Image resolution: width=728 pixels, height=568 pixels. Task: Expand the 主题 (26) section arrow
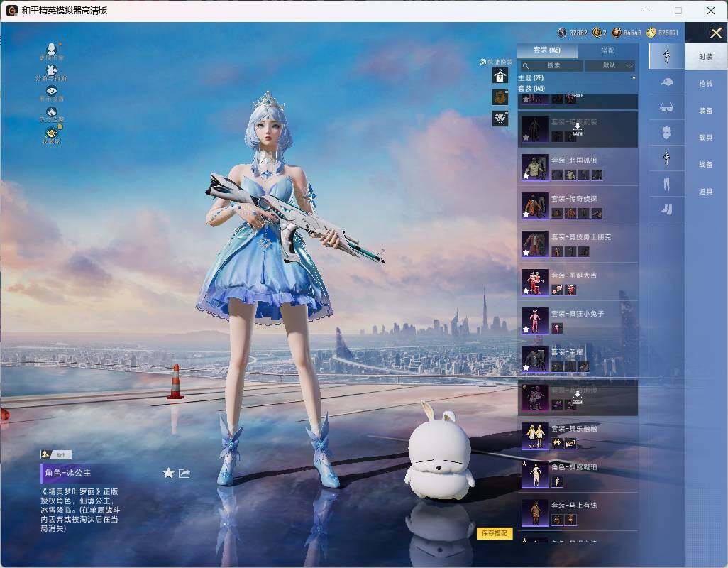coord(634,78)
